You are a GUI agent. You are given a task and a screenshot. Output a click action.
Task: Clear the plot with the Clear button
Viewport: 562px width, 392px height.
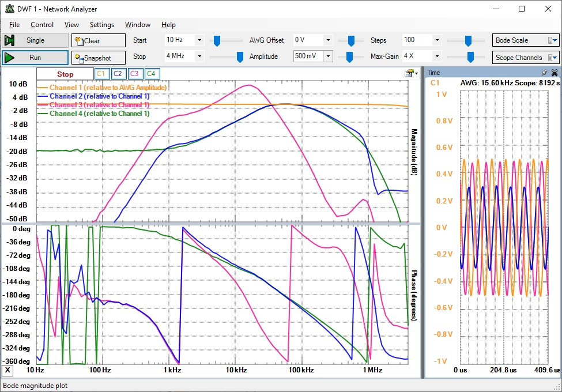pyautogui.click(x=98, y=40)
